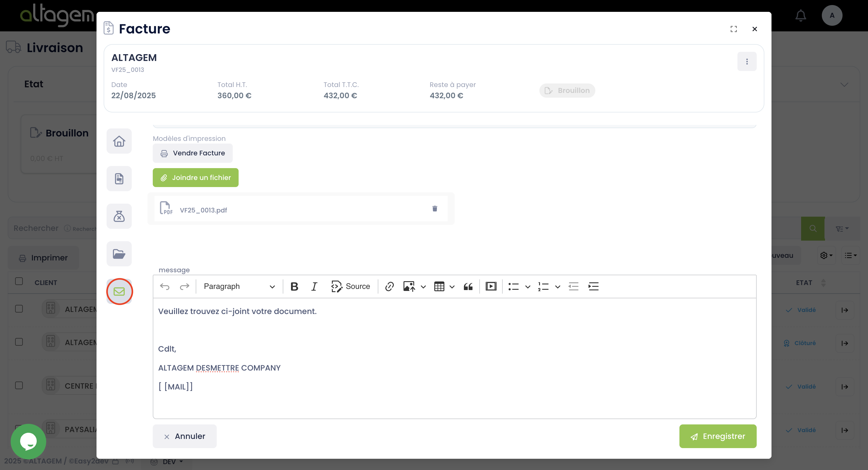Image resolution: width=868 pixels, height=470 pixels.
Task: Toggle italic formatting in message editor
Action: click(x=314, y=286)
